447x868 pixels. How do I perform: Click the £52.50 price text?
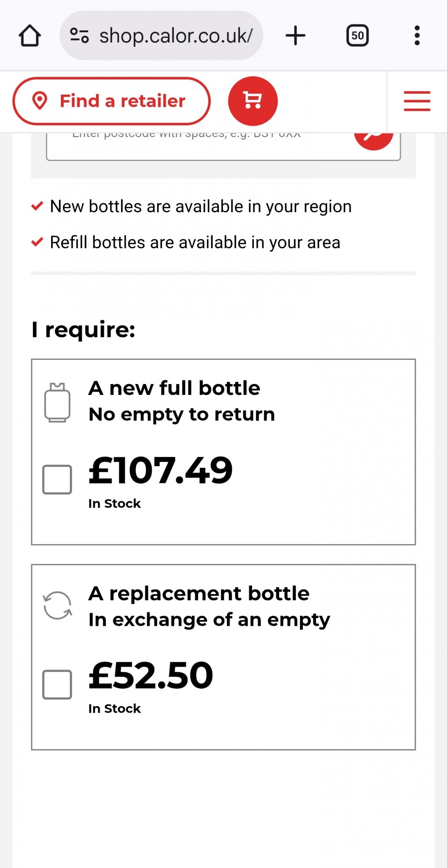click(151, 675)
